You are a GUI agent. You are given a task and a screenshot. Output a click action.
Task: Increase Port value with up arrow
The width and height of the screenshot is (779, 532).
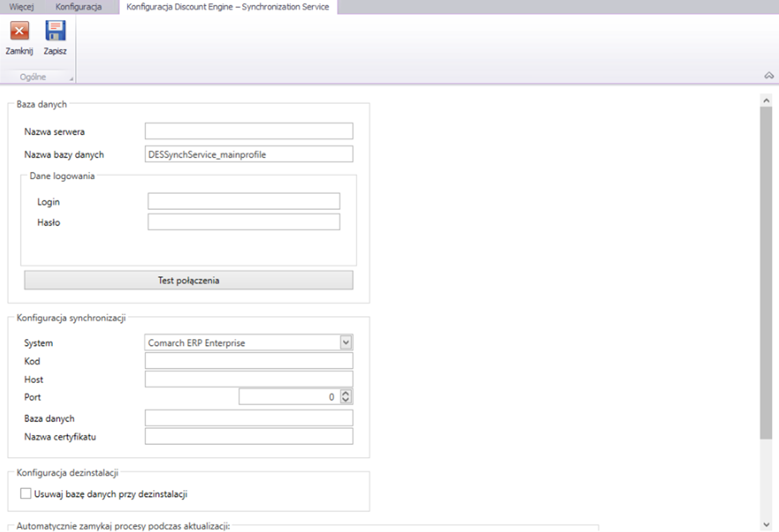pyautogui.click(x=346, y=393)
